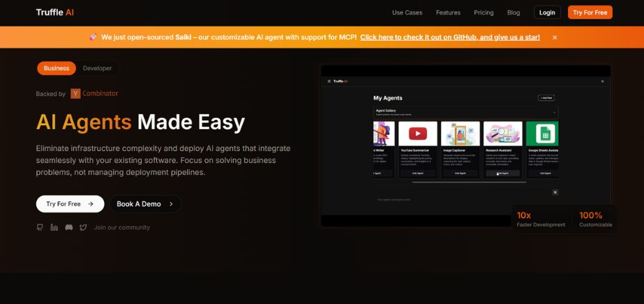Open the LinkedIn community icon

click(x=54, y=227)
